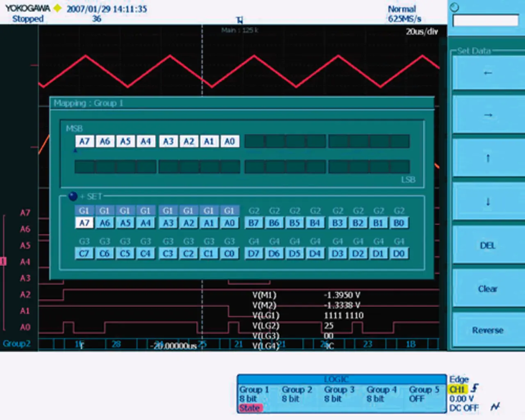Open Group 1 8 bit State setting
This screenshot has width=525, height=420.
254,398
